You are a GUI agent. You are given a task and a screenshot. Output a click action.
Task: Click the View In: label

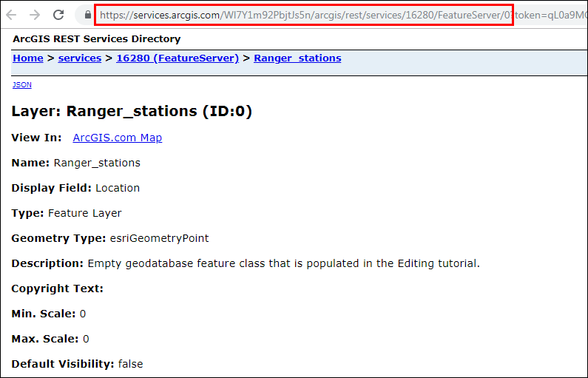pos(36,138)
